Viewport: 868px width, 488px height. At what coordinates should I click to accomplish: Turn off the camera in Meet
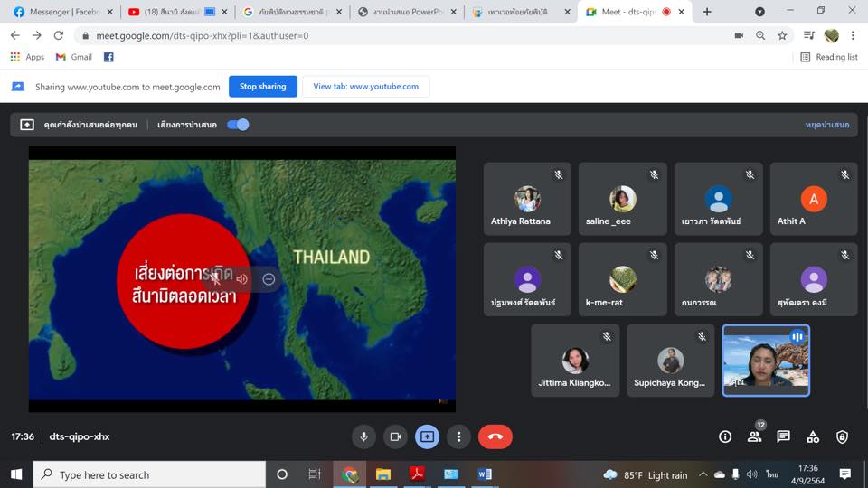coord(395,436)
